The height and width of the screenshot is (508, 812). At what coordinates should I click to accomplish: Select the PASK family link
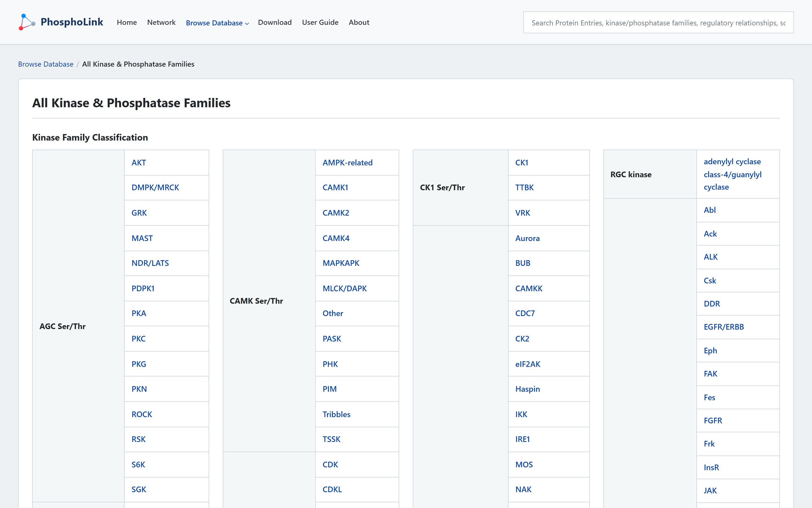click(332, 339)
